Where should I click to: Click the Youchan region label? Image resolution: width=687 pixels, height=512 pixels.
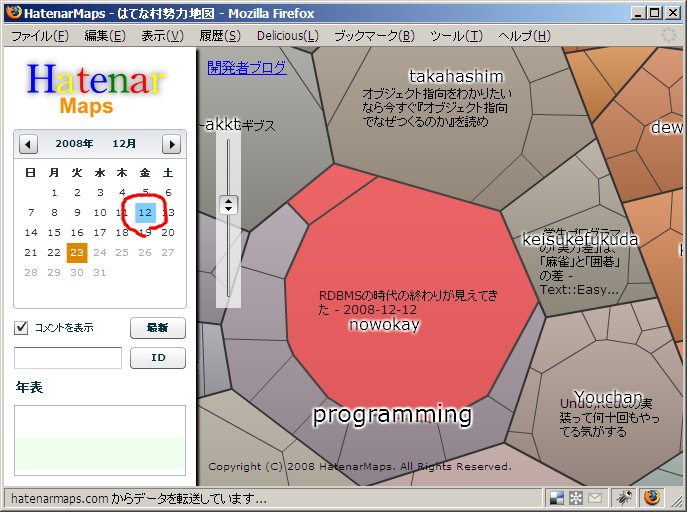click(608, 397)
